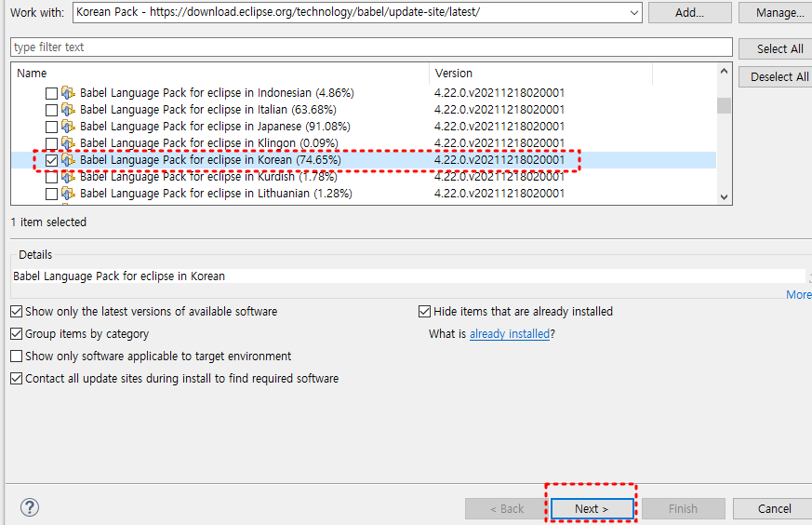Screen dimensions: 812x525
Task: Check the Indonesian language pack checkbox
Action: (x=51, y=93)
